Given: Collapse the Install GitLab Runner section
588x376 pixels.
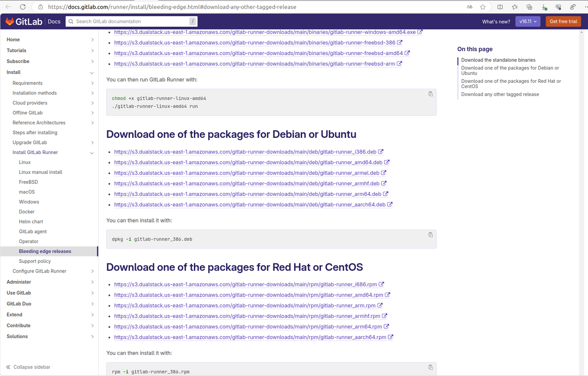Looking at the screenshot, I should [x=92, y=153].
